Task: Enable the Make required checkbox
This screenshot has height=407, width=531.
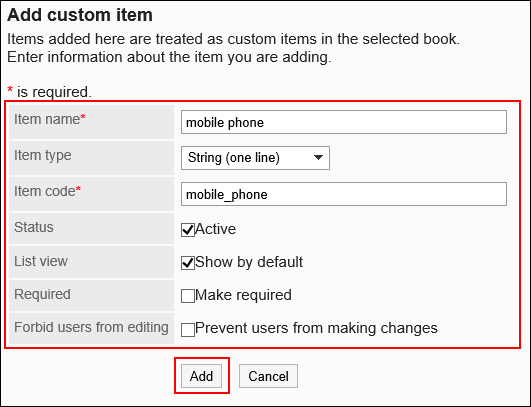Action: 188,296
